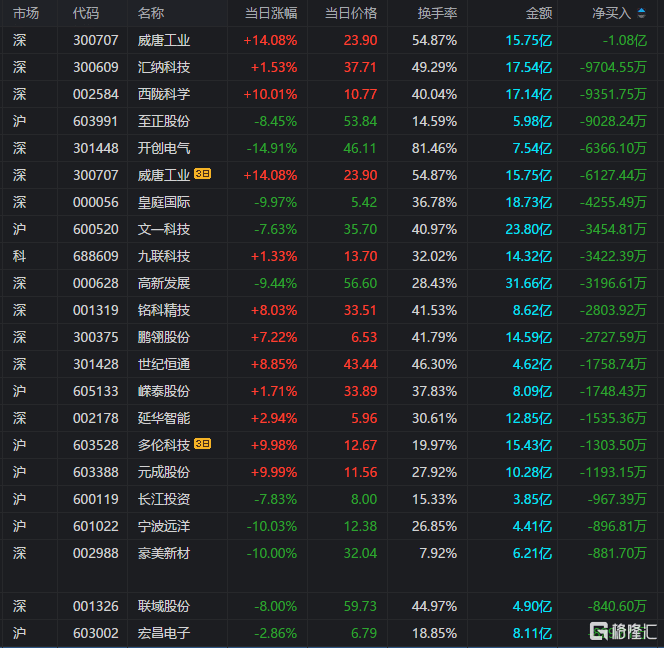Click amount 4.62亿 for 世纪恒通
Screen dimensions: 664x648
click(x=532, y=364)
